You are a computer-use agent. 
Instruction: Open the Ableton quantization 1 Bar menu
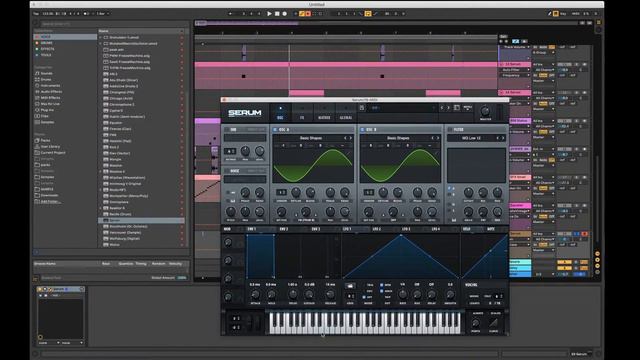[x=102, y=13]
